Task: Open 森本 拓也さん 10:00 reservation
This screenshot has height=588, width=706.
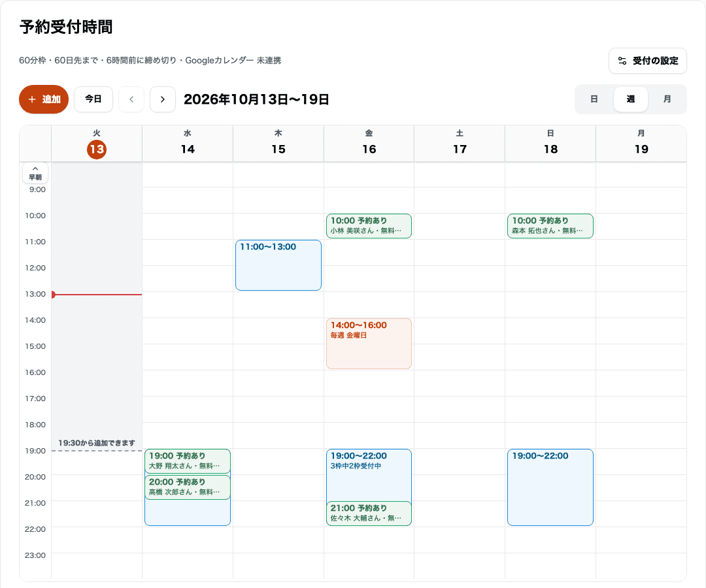Action: [550, 226]
